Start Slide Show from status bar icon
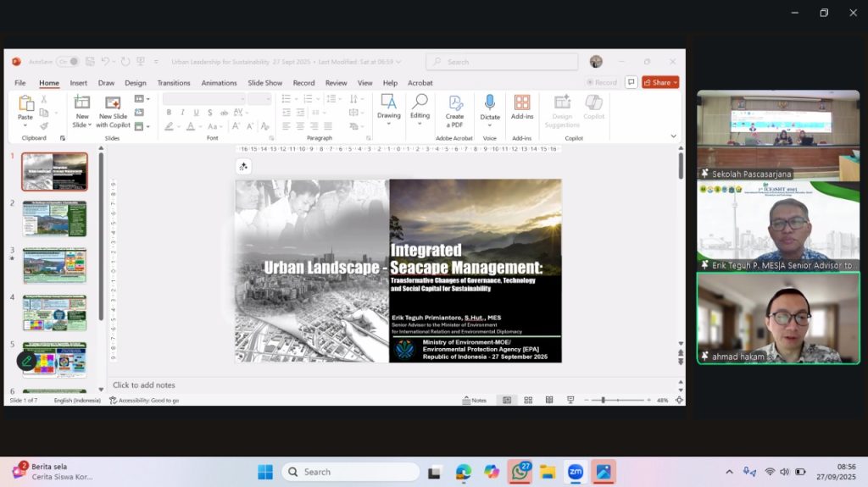Viewport: 868px width, 487px height. [570, 400]
